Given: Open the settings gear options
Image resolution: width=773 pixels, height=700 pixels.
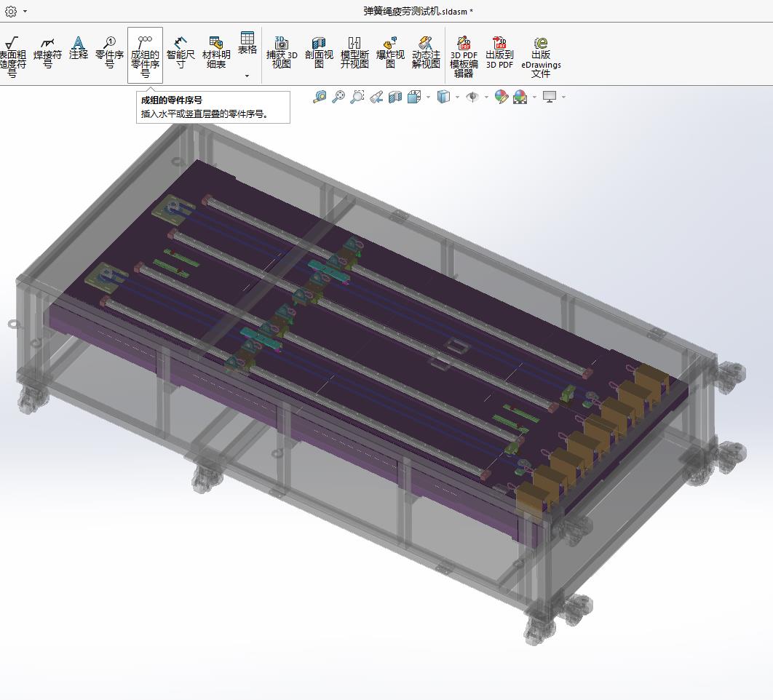Looking at the screenshot, I should (11, 12).
